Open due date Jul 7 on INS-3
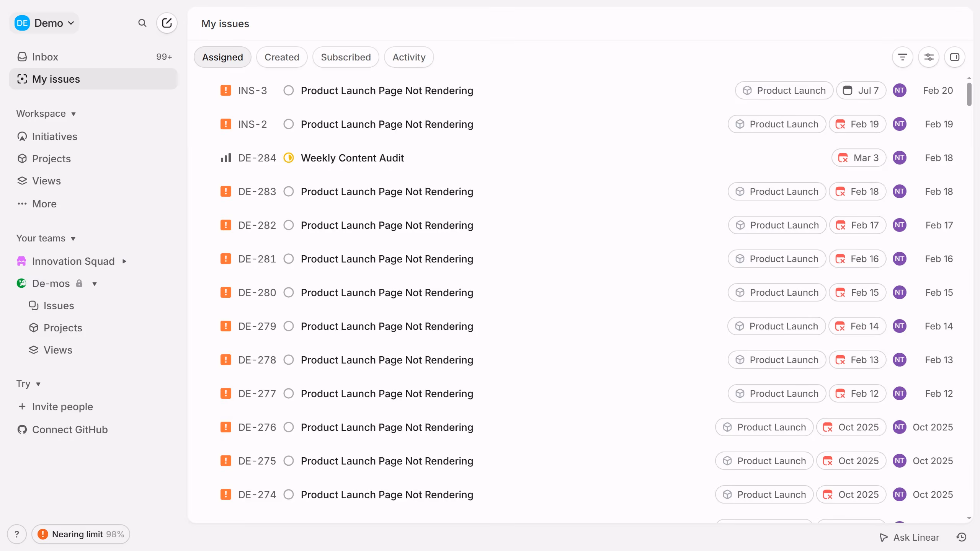 [x=861, y=91]
